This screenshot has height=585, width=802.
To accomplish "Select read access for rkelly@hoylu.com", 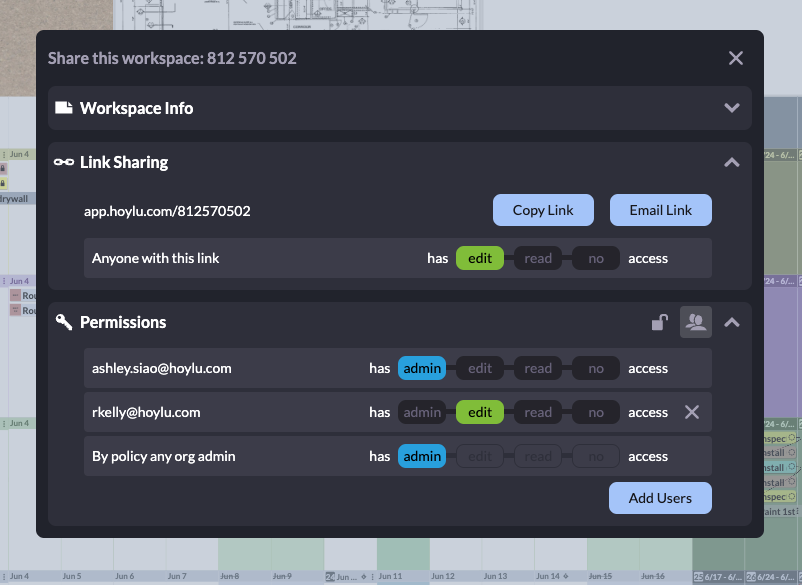I will coord(538,412).
